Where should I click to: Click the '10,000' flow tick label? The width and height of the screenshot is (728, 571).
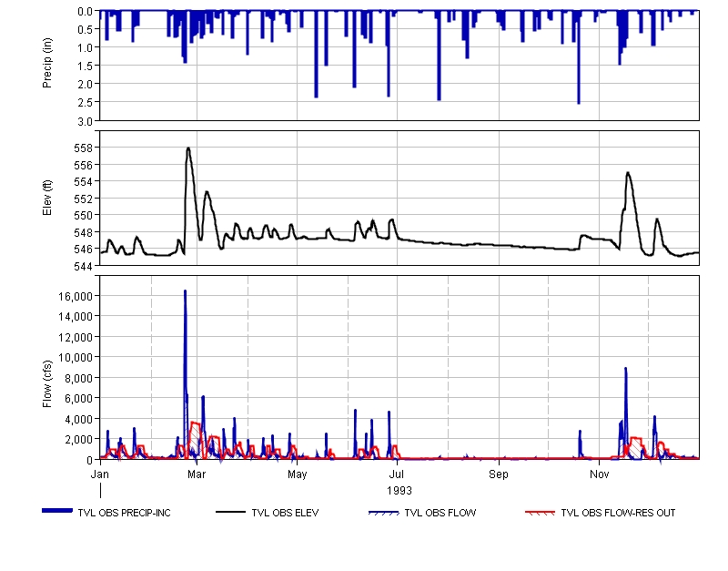click(76, 358)
